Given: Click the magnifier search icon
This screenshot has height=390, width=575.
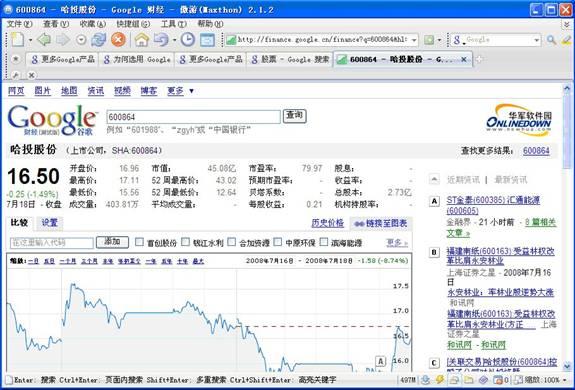Looking at the screenshot, I should [551, 40].
